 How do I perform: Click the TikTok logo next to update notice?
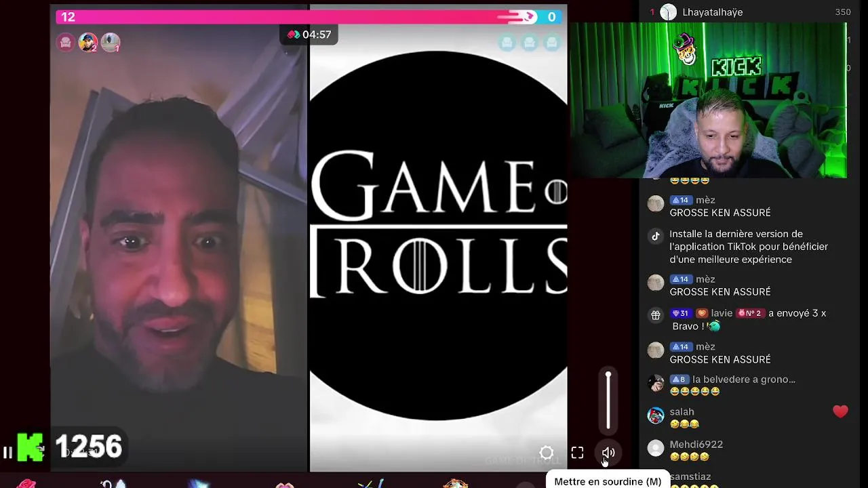point(656,237)
